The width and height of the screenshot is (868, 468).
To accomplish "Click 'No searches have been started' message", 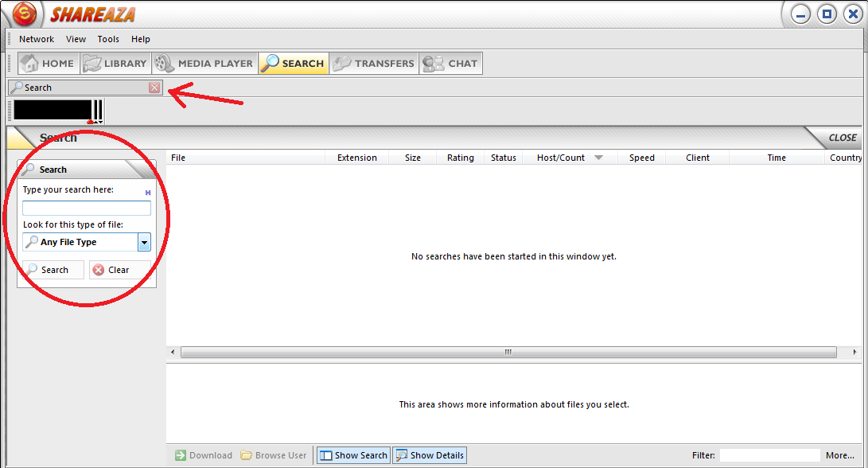I will click(514, 256).
